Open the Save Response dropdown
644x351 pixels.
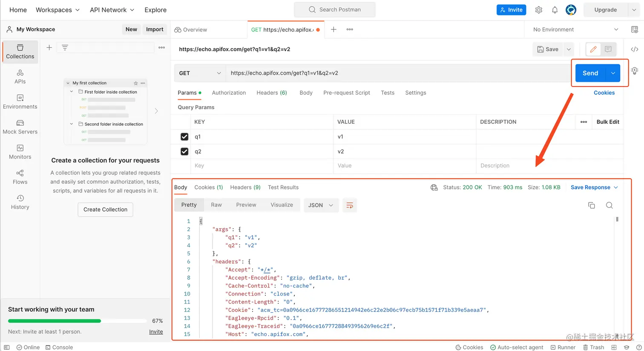(594, 187)
